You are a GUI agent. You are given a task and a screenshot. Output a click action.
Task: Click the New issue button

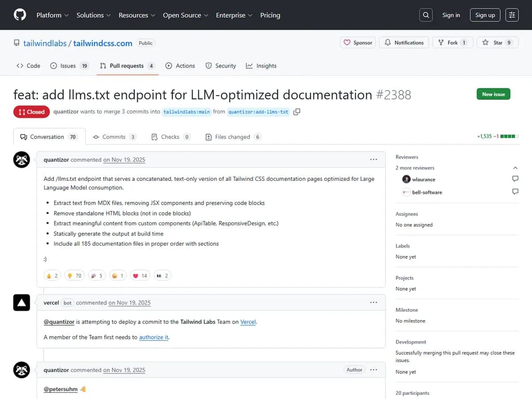click(x=493, y=94)
